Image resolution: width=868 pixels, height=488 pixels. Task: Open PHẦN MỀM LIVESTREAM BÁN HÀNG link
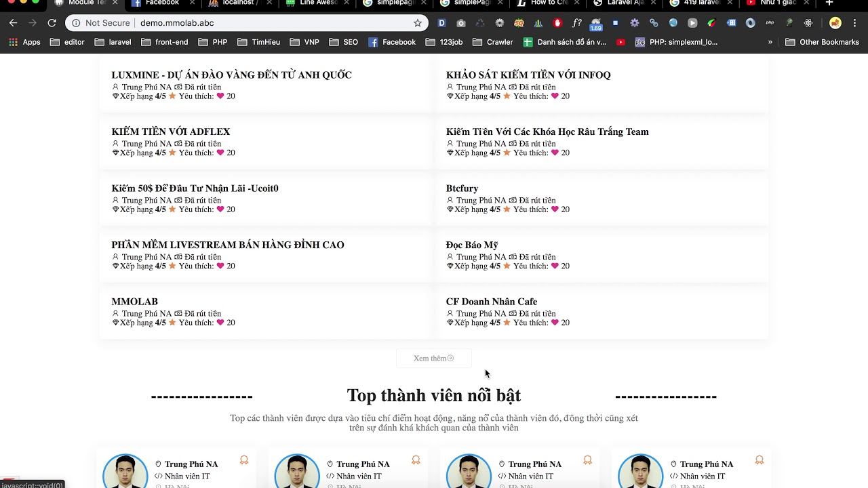pyautogui.click(x=228, y=245)
